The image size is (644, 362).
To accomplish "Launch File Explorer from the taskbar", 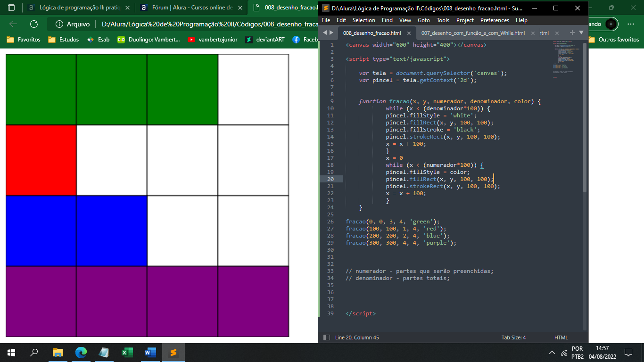I will 58,352.
